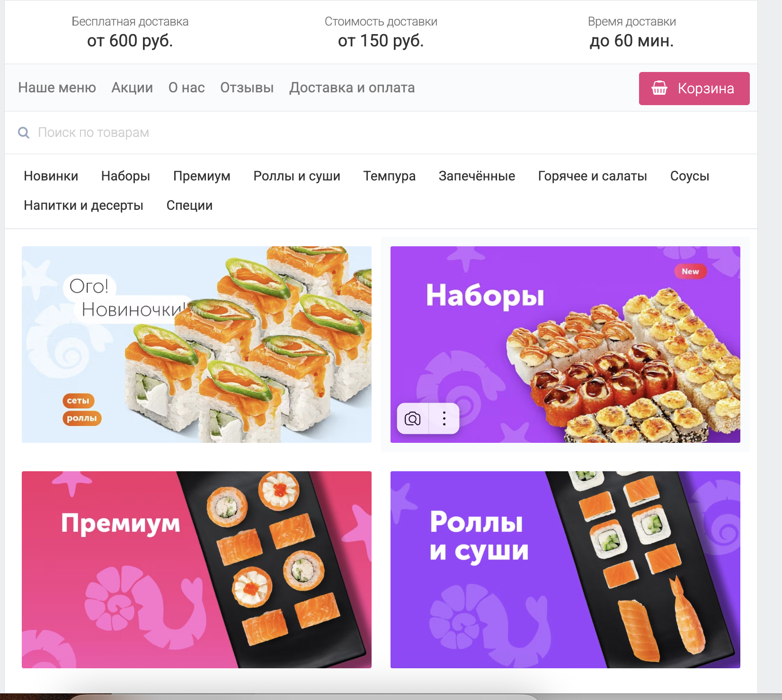Click the Поиск по товарам search field
The height and width of the screenshot is (700, 782).
click(x=381, y=133)
